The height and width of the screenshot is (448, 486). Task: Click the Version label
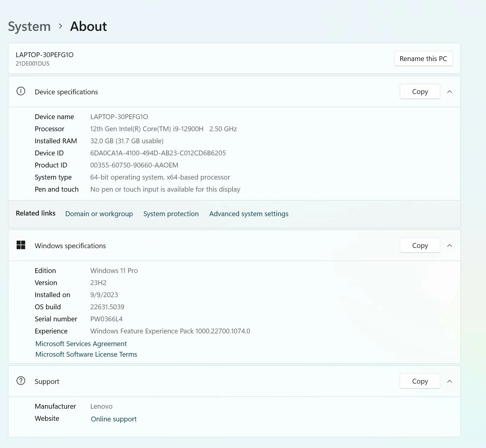click(46, 283)
